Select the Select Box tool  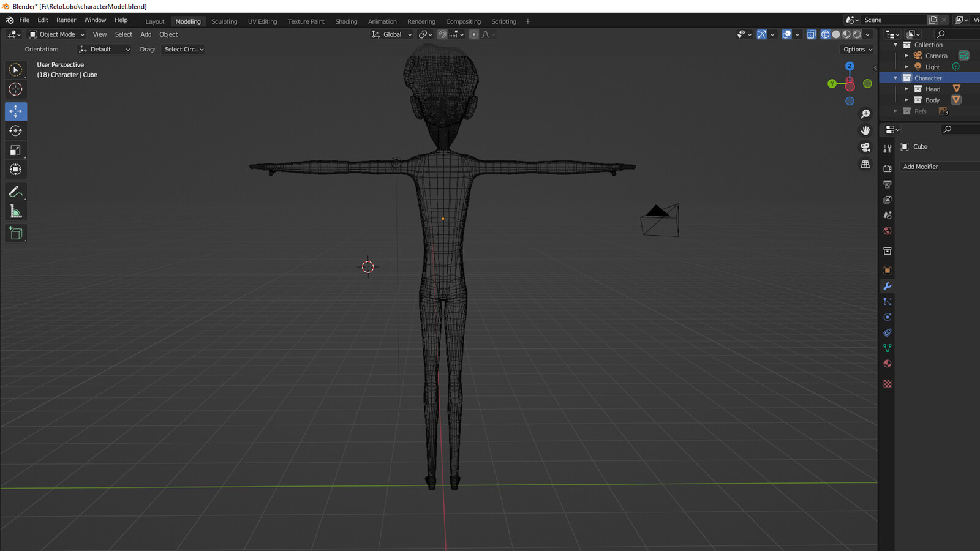(x=16, y=70)
